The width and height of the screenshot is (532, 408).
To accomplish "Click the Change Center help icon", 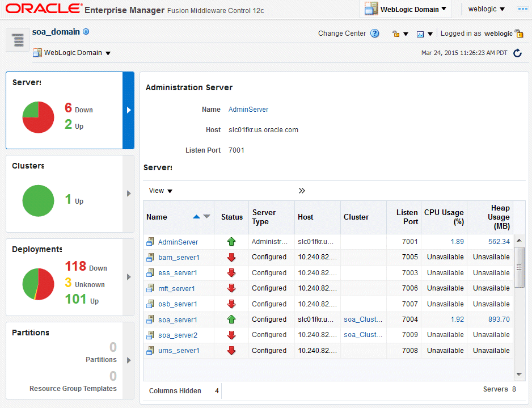I will point(374,33).
